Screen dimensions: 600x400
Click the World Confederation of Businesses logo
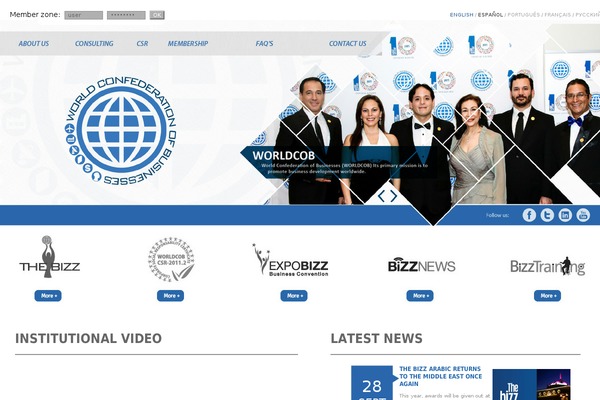point(121,131)
